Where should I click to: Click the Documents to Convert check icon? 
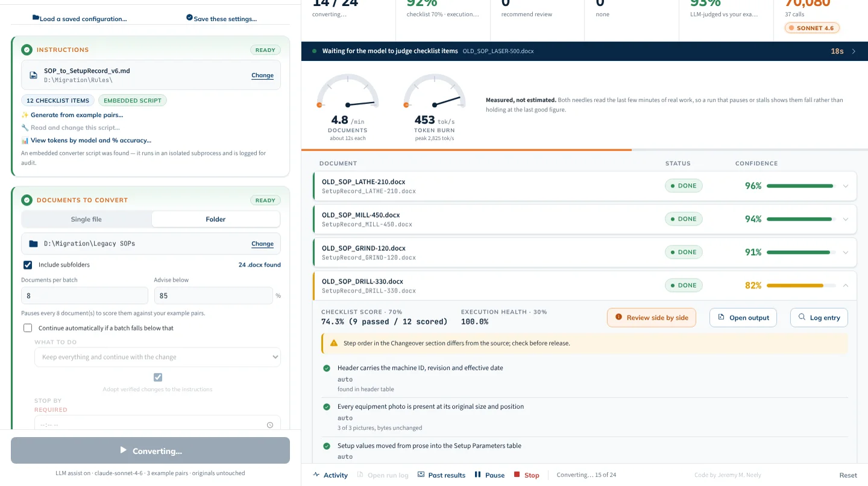27,200
